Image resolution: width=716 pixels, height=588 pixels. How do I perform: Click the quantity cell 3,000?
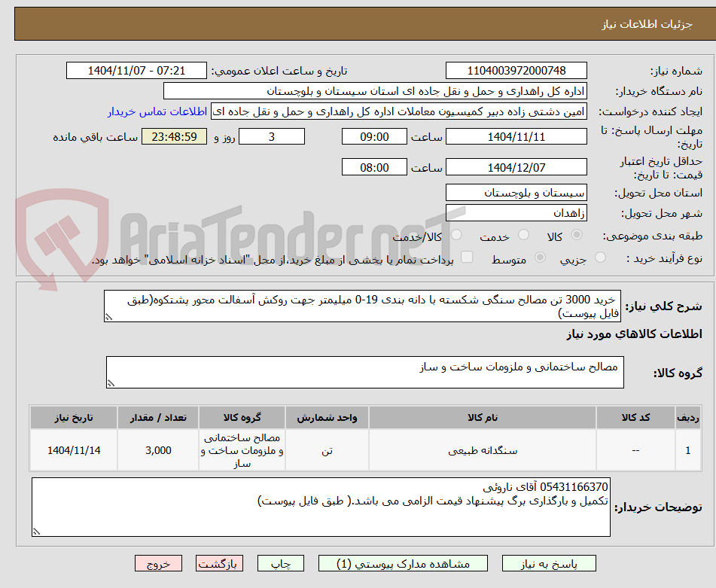(158, 450)
